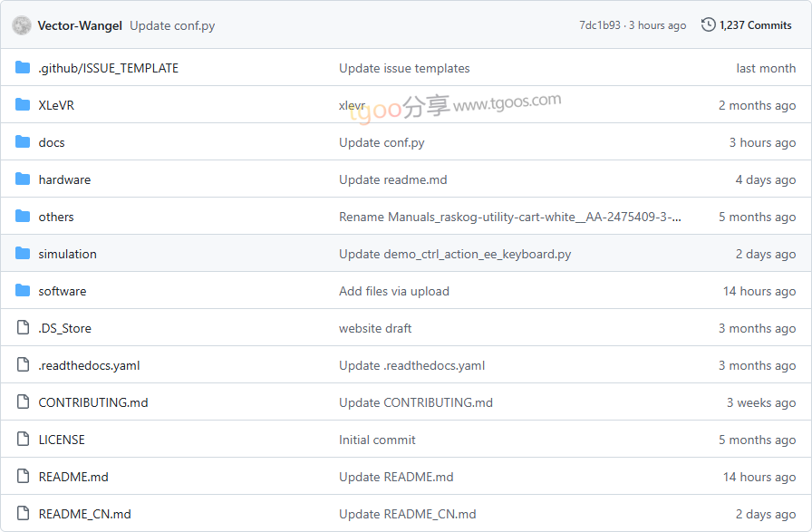This screenshot has width=812, height=532.
Task: Click the file icon beside README_CN.md
Action: (23, 513)
